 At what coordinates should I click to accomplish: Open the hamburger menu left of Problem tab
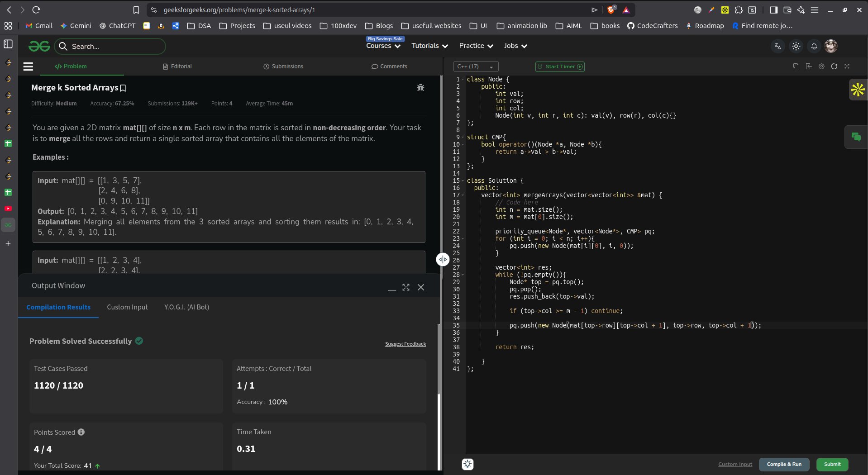point(28,66)
